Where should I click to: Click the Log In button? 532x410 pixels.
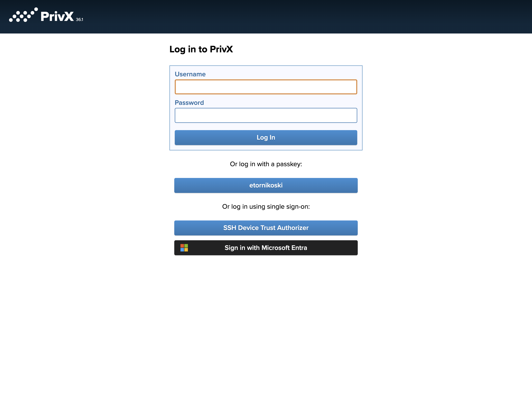266,138
